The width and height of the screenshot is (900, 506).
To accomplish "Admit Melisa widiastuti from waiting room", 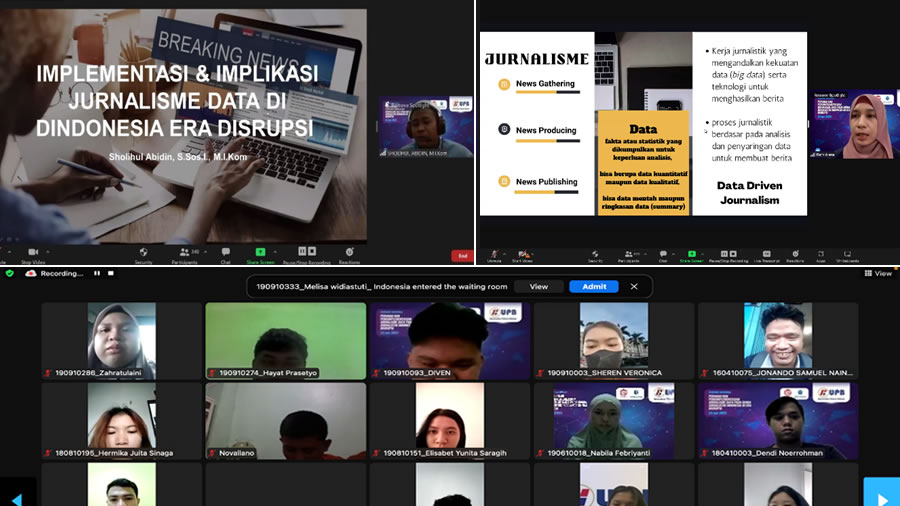I will click(593, 286).
